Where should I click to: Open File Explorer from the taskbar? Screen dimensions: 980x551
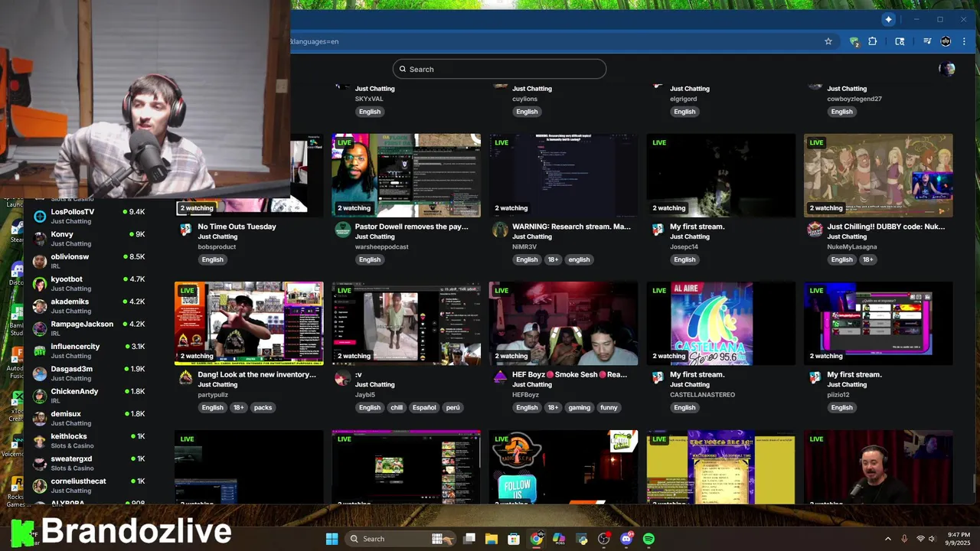coord(492,539)
